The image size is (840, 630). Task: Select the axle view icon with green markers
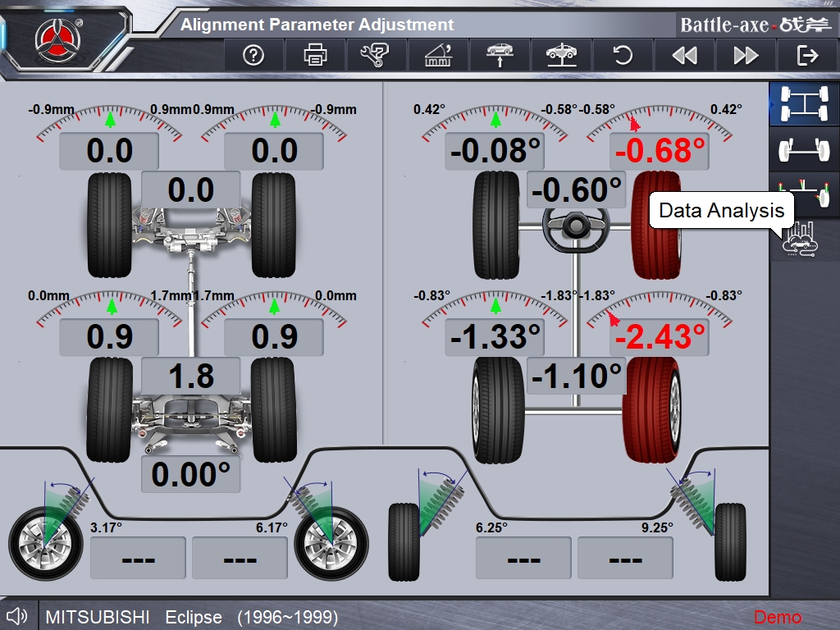click(805, 193)
